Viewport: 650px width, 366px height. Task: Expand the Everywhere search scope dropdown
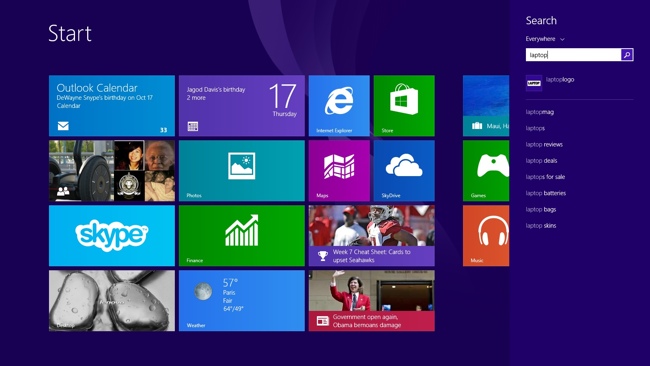545,39
